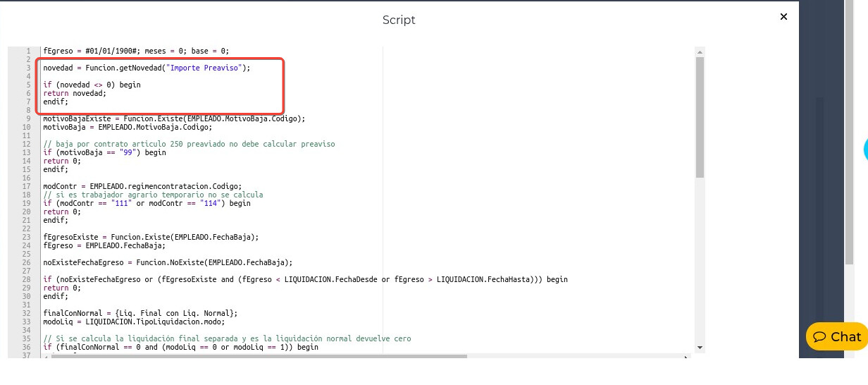868x385 pixels.
Task: Click the "Script" dialog title
Action: tap(399, 20)
